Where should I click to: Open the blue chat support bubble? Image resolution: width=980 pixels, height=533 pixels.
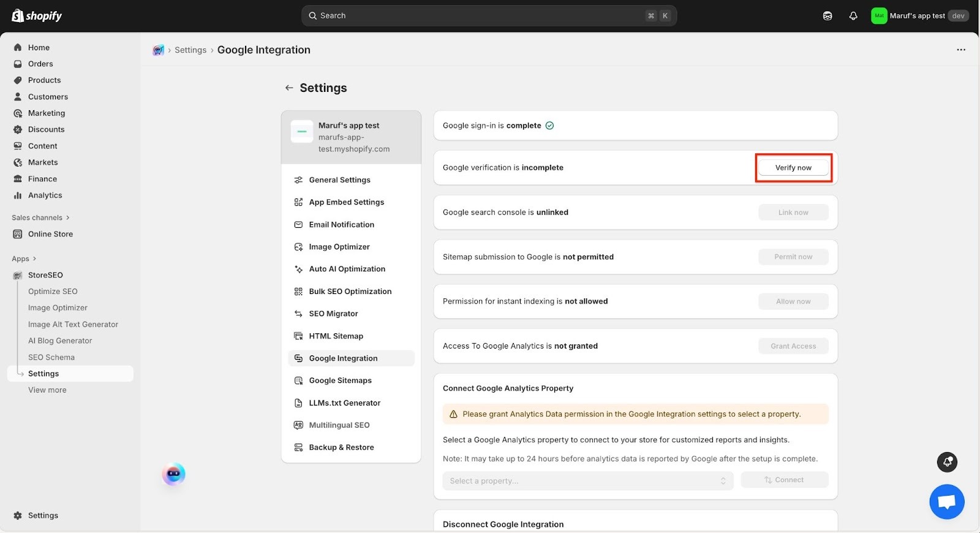click(x=946, y=502)
